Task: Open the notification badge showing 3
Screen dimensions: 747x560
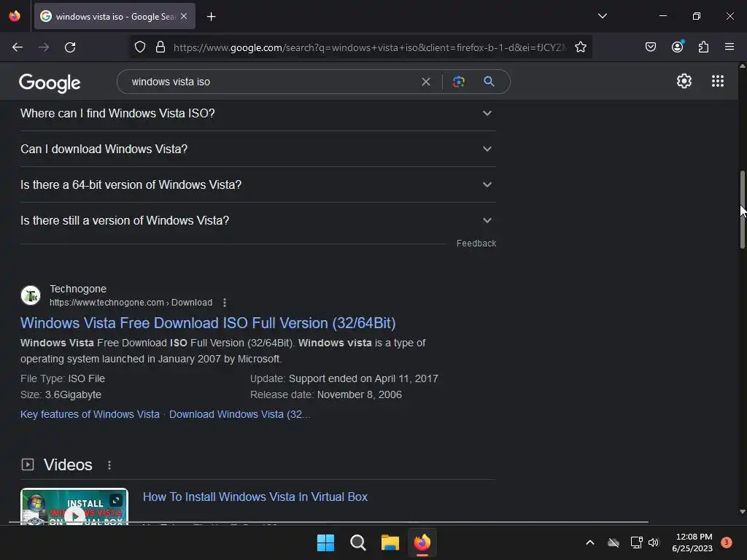Action: click(726, 542)
